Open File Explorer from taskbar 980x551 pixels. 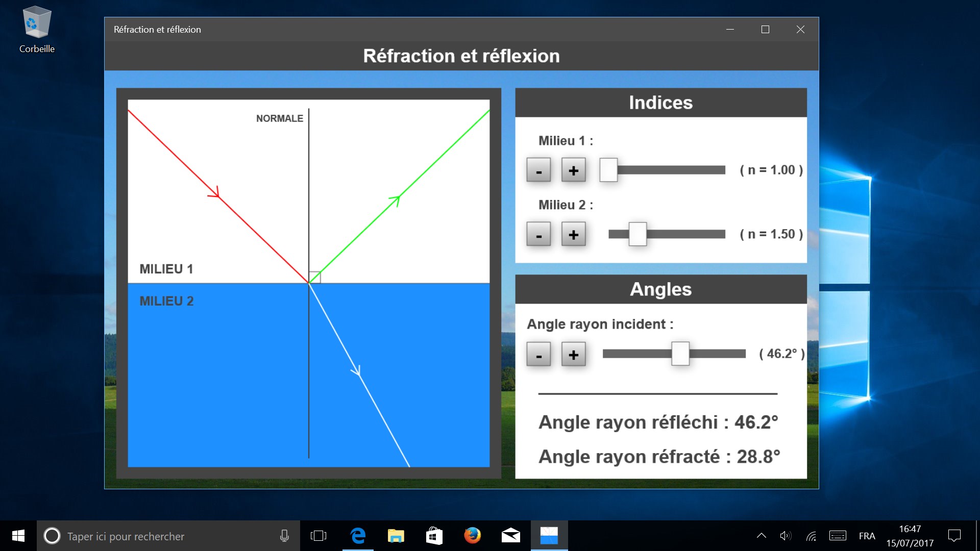point(396,536)
